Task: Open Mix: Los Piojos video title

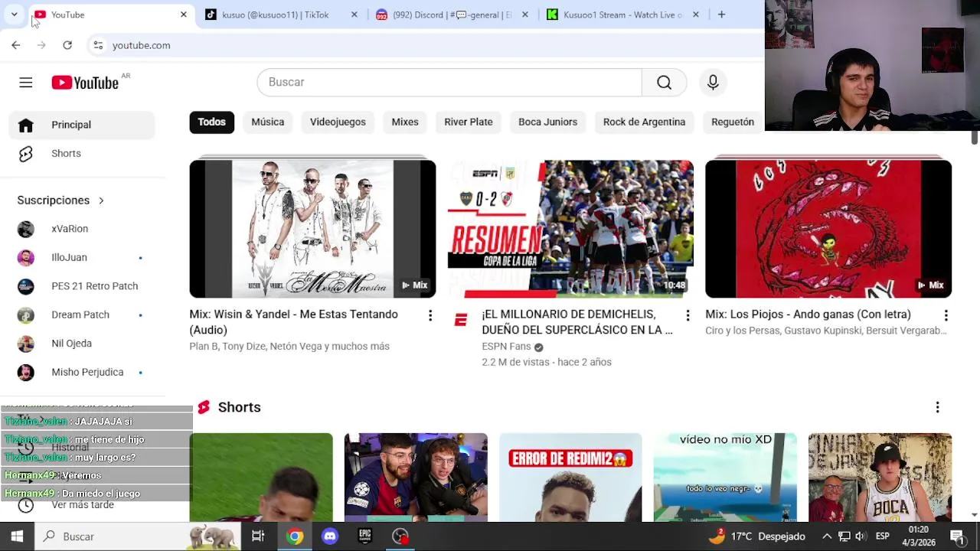Action: click(808, 315)
